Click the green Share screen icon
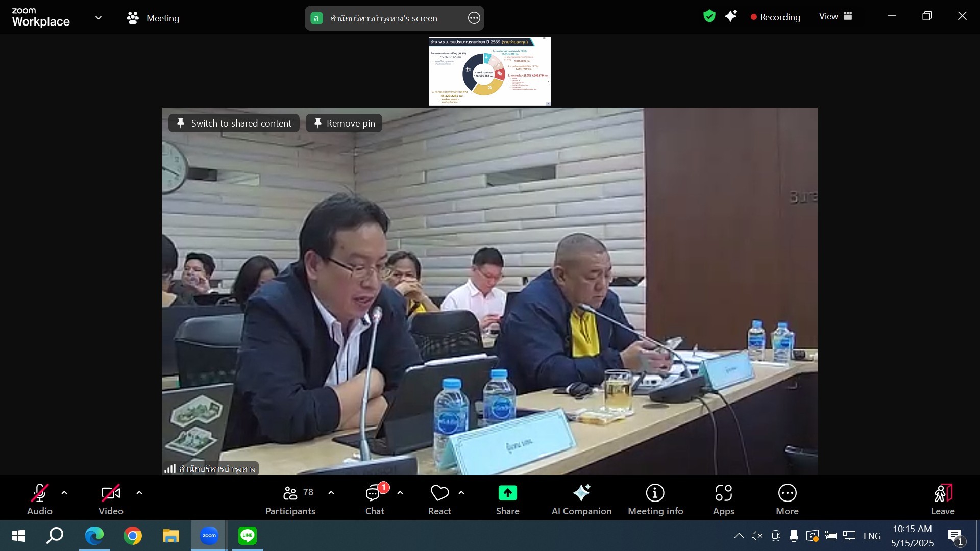The width and height of the screenshot is (980, 551). click(x=507, y=493)
